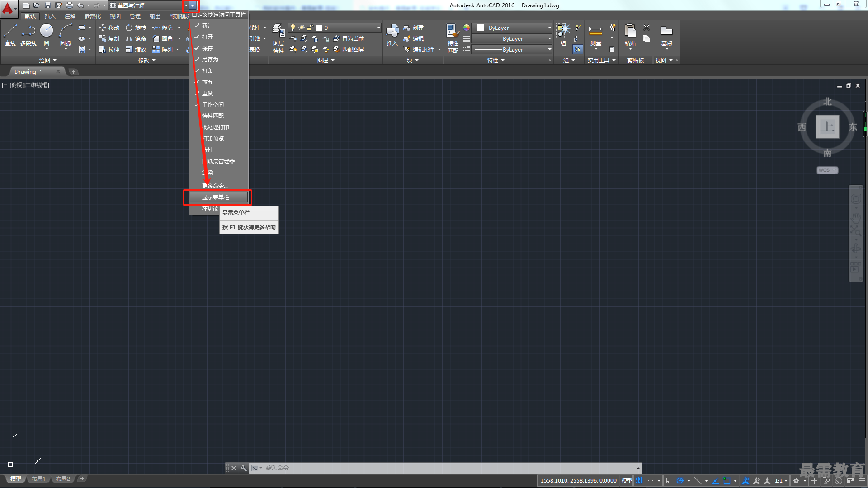
Task: Activate the Fillet (圆角) tool
Action: click(x=163, y=39)
